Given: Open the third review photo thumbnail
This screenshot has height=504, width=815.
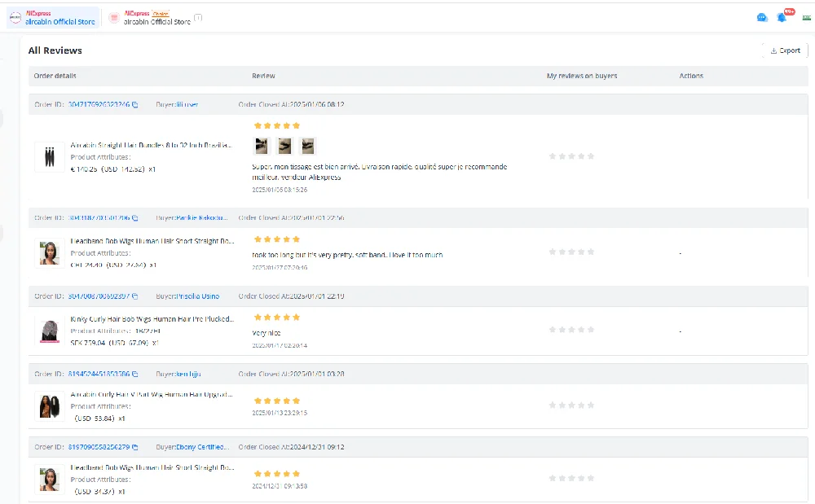Looking at the screenshot, I should coord(308,146).
